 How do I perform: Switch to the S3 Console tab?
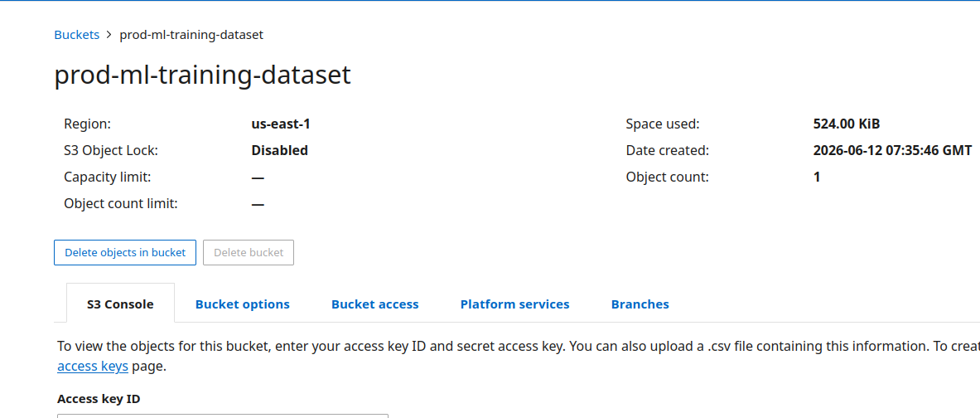tap(120, 304)
